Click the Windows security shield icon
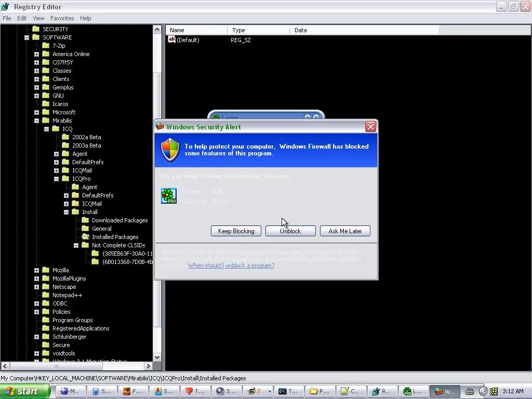This screenshot has width=532, height=399. [170, 150]
